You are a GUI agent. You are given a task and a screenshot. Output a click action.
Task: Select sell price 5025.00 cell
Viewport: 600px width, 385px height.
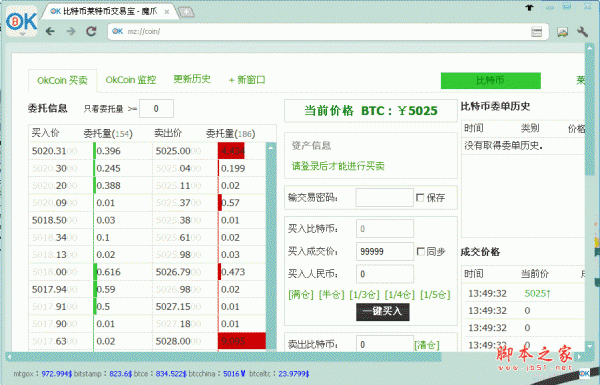184,151
